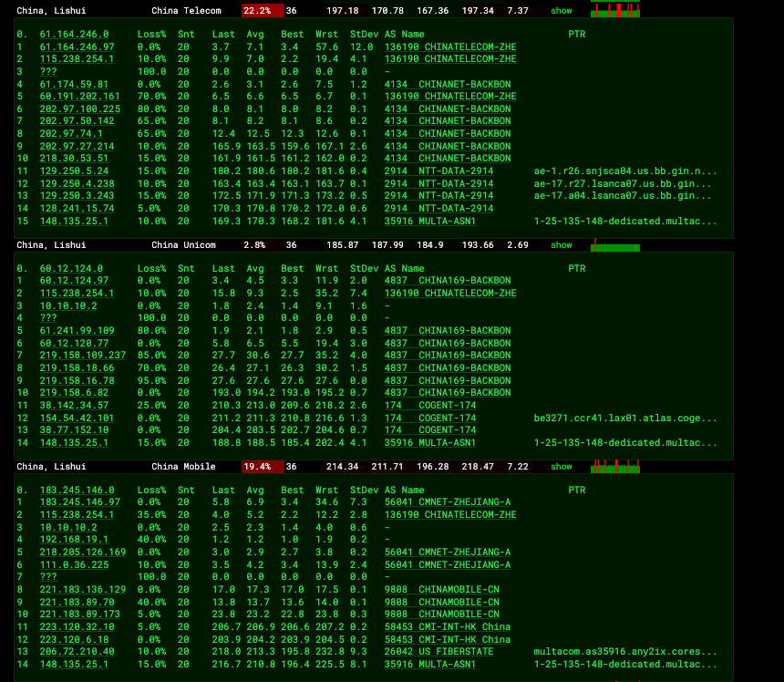
Task: Click the 2.8% loss value for China Unicom
Action: pyautogui.click(x=254, y=245)
